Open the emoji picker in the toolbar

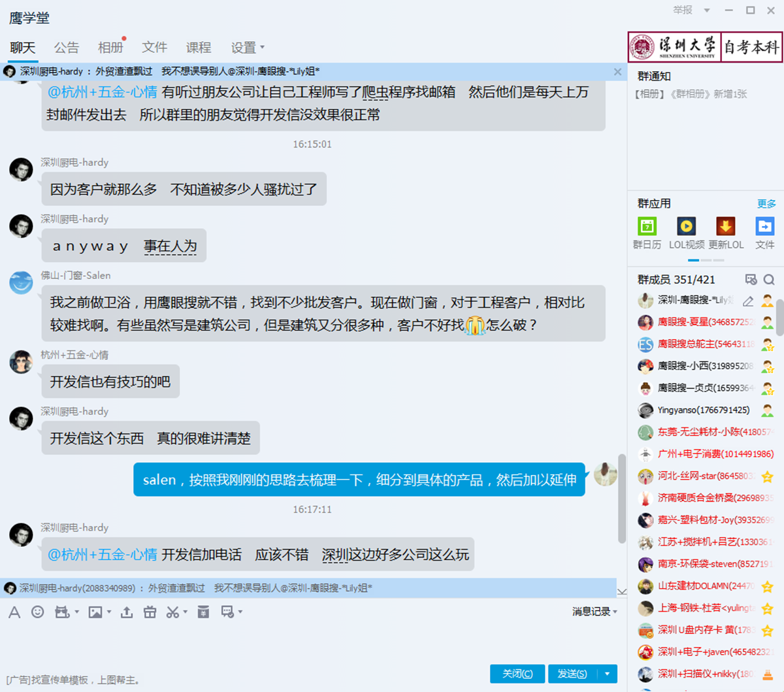click(38, 612)
